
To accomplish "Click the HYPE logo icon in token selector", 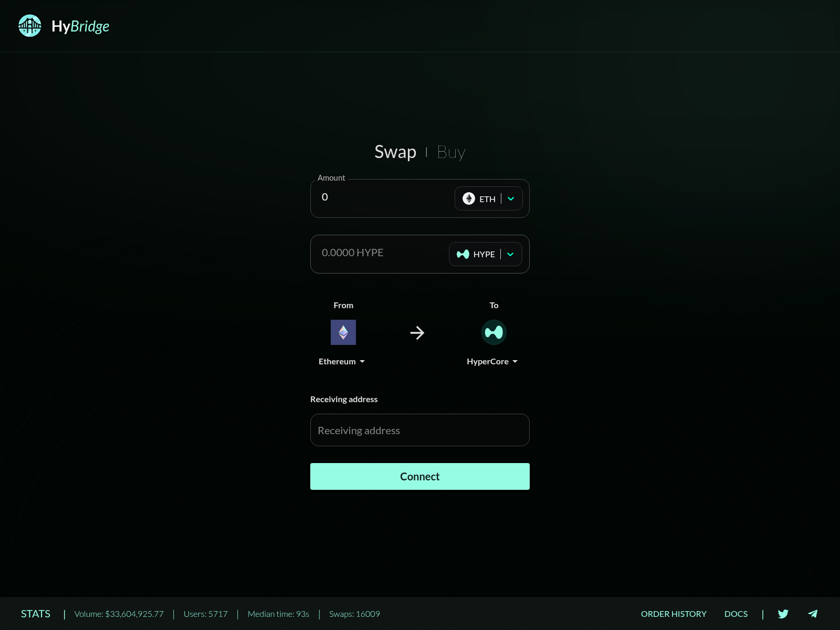I will pos(463,254).
